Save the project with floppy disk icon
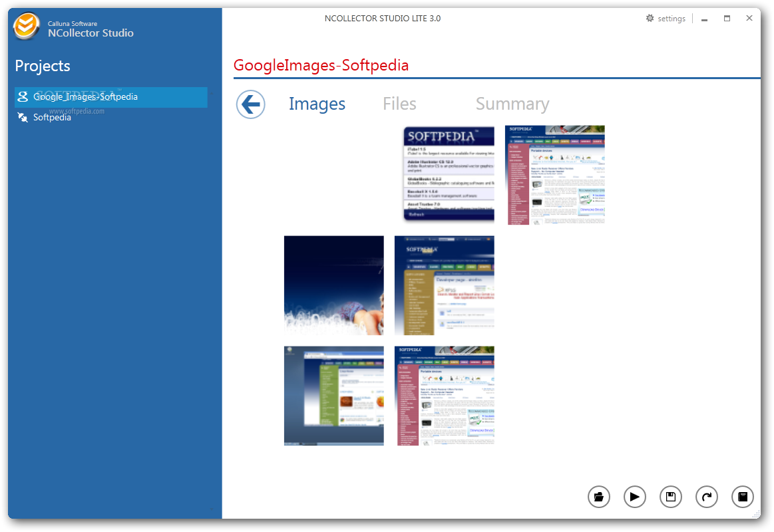 pos(671,497)
